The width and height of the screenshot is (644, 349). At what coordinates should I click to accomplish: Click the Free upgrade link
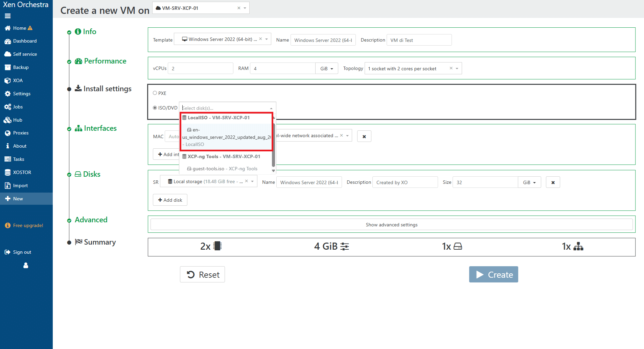pyautogui.click(x=28, y=225)
